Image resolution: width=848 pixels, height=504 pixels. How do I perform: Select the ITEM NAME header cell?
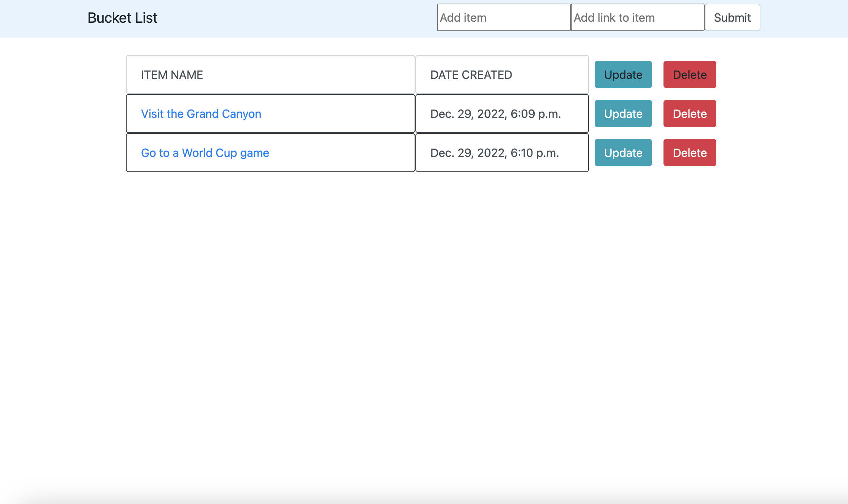[x=270, y=74]
